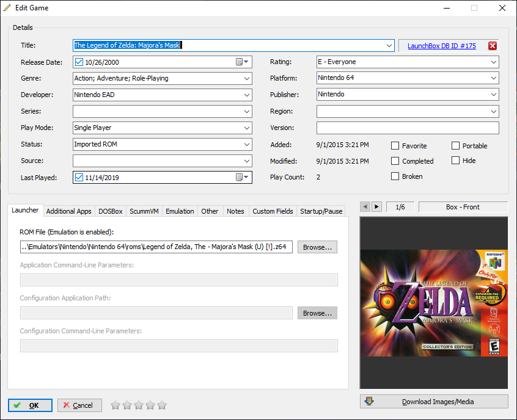This screenshot has width=517, height=420.
Task: Open the Play Mode dropdown
Action: [247, 128]
